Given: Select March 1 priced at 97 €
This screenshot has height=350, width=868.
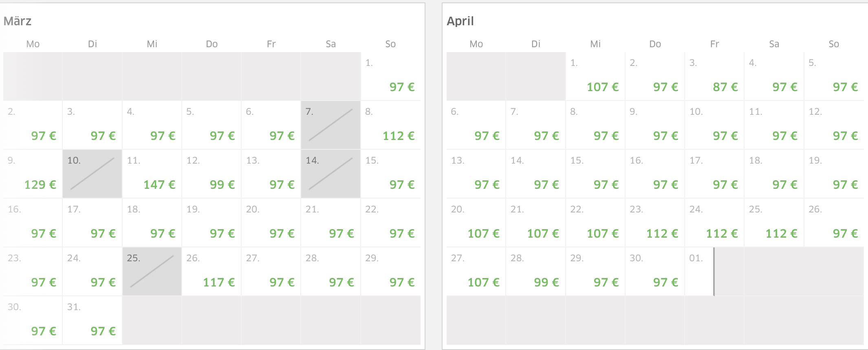Looking at the screenshot, I should tap(390, 77).
